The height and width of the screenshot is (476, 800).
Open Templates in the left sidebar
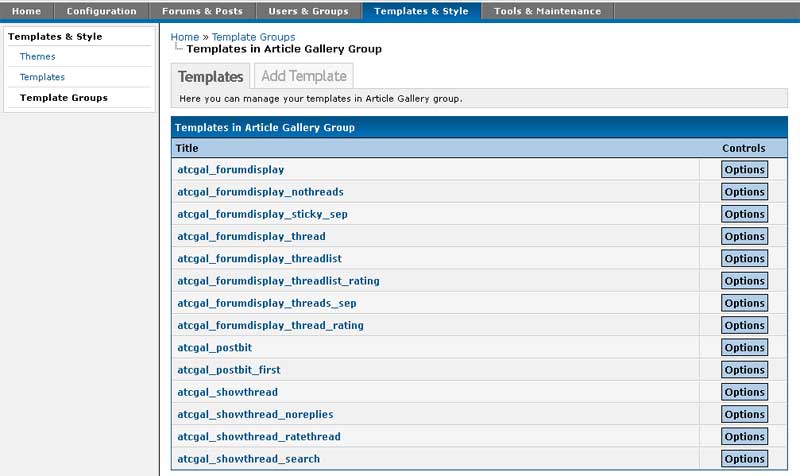coord(42,77)
